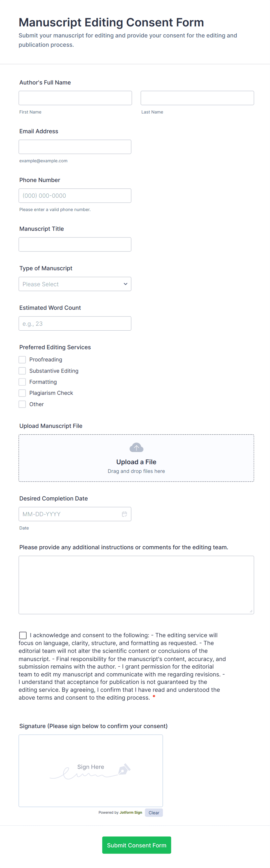270x868 pixels.
Task: Click the additional instructions text area
Action: 136,585
